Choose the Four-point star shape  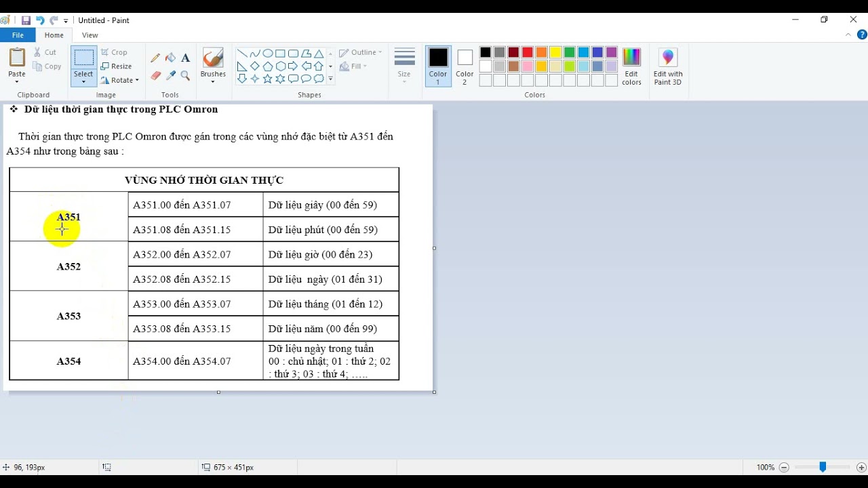pyautogui.click(x=255, y=79)
